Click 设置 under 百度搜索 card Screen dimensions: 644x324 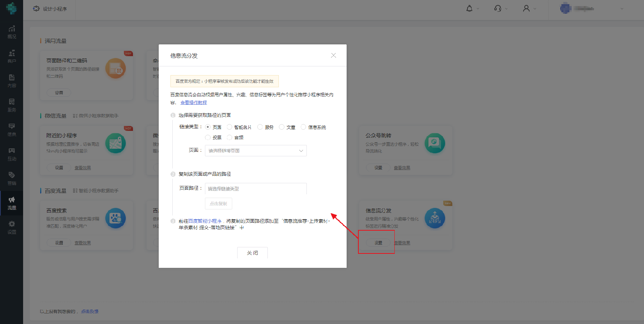click(59, 243)
